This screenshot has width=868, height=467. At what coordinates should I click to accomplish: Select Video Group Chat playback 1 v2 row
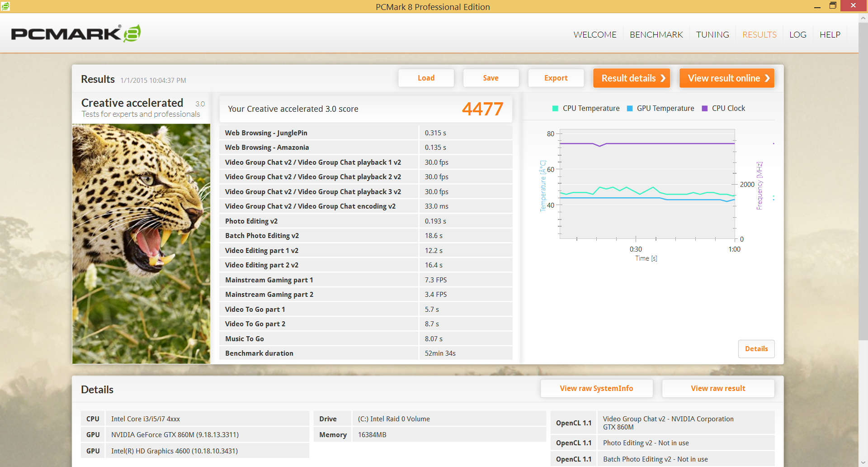click(x=366, y=162)
